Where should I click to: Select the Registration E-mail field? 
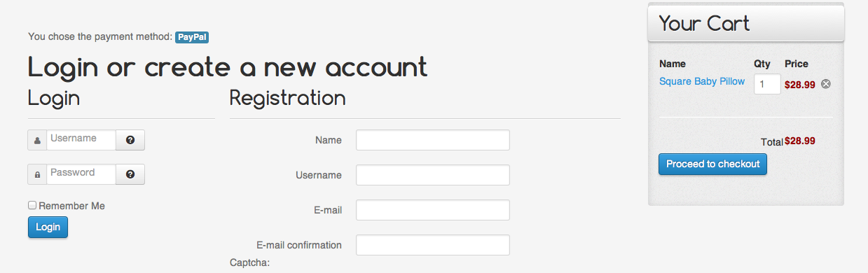click(x=433, y=210)
